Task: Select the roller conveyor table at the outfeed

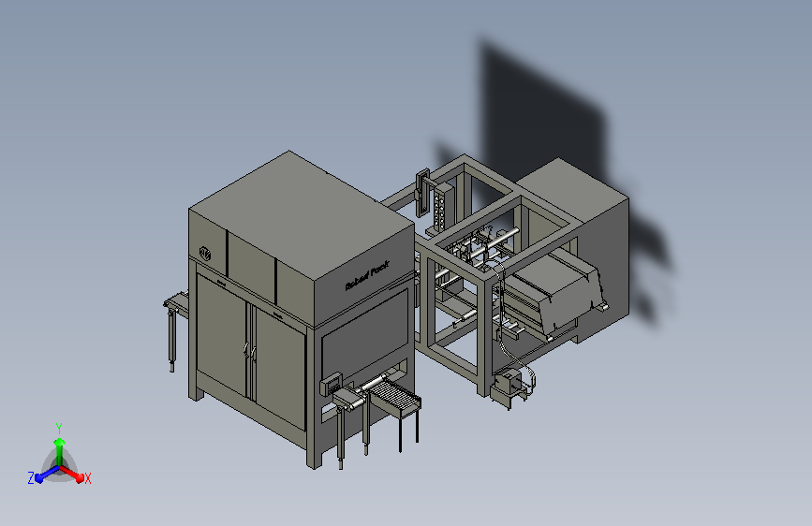Action: [x=395, y=397]
